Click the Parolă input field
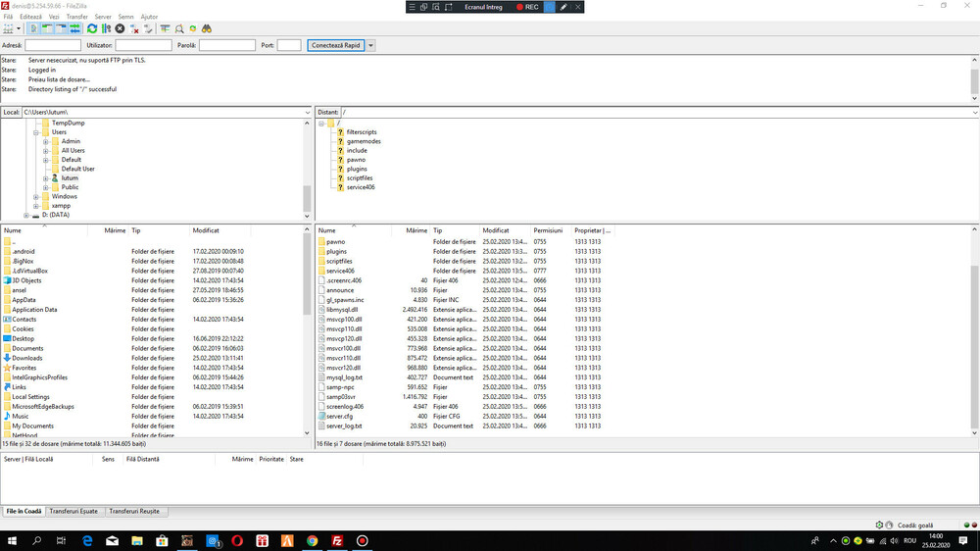This screenshot has width=980, height=551. [x=227, y=45]
